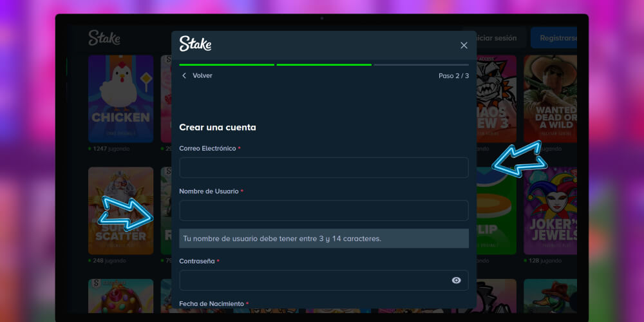Open the Chicken game thumbnail
This screenshot has width=644, height=322.
click(x=120, y=98)
